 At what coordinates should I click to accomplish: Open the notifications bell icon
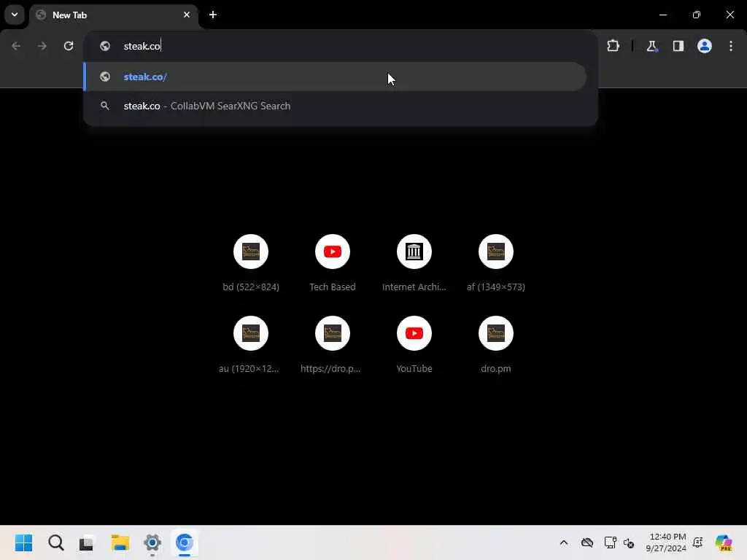(698, 542)
